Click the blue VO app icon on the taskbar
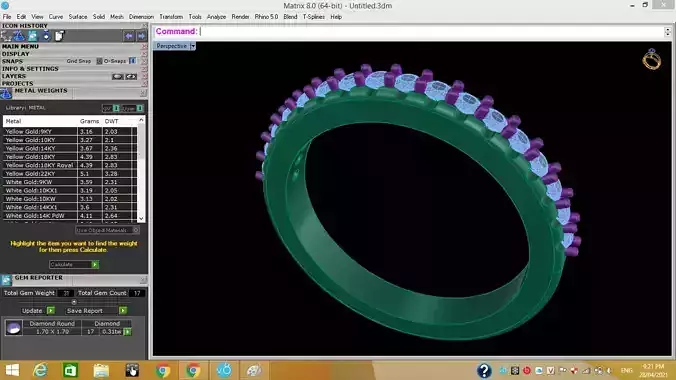The height and width of the screenshot is (380, 676). click(224, 371)
